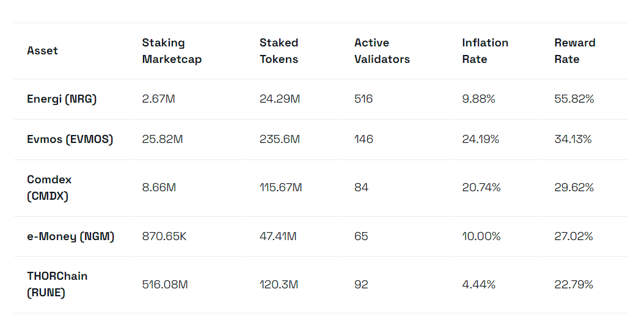Sort by Staking Marketcap column header

172,51
